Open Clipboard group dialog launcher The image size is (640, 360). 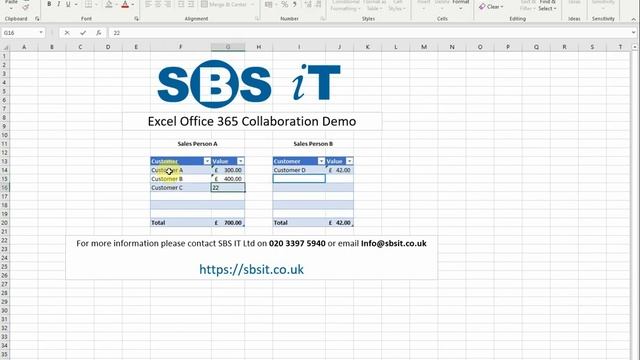click(x=37, y=19)
